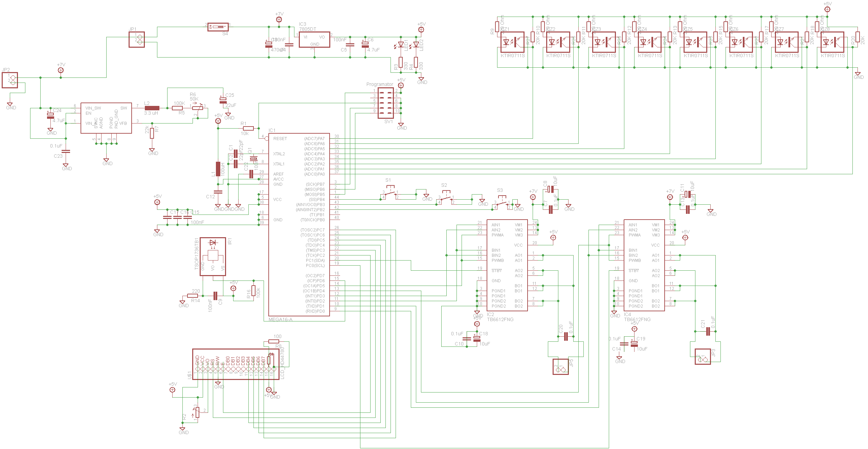Select the L2 3.3 uH inductor

tap(152, 108)
